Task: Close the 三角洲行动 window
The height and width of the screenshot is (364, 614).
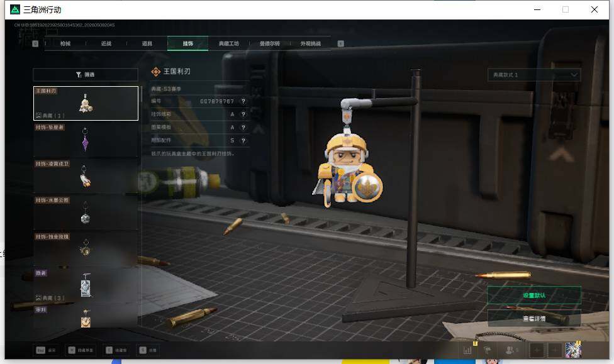Action: point(594,9)
